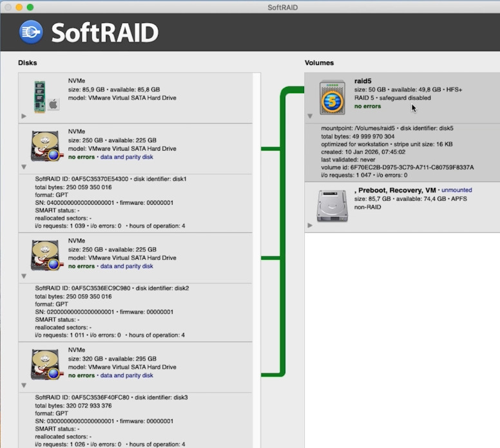Image resolution: width=500 pixels, height=448 pixels.
Task: Click the SoftRAID logo icon in header
Action: pos(31,32)
